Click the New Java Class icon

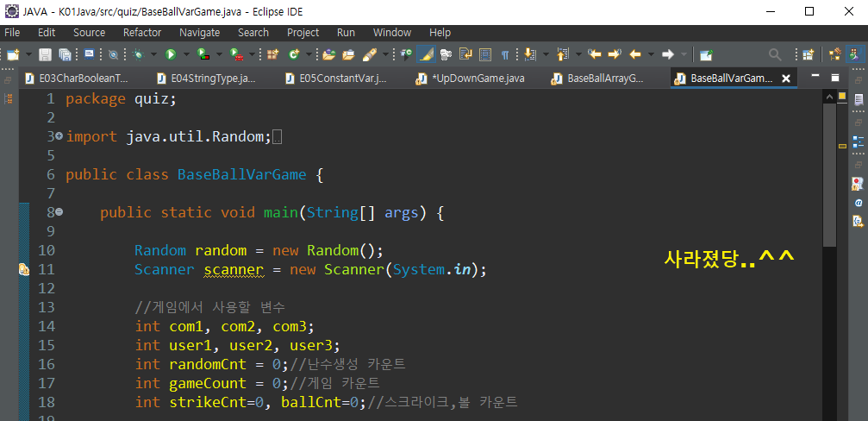click(x=294, y=54)
